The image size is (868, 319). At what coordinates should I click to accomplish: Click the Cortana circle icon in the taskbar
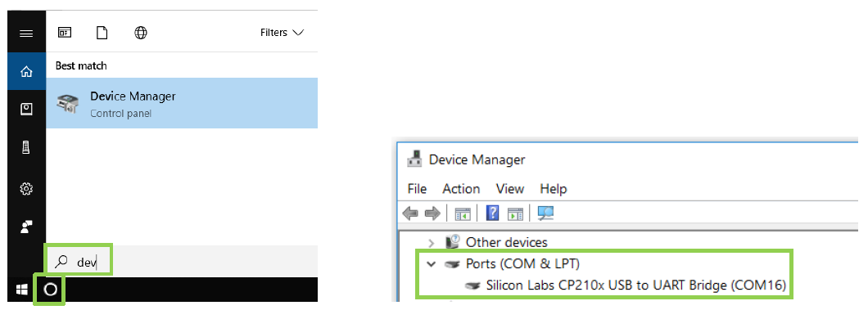50,290
